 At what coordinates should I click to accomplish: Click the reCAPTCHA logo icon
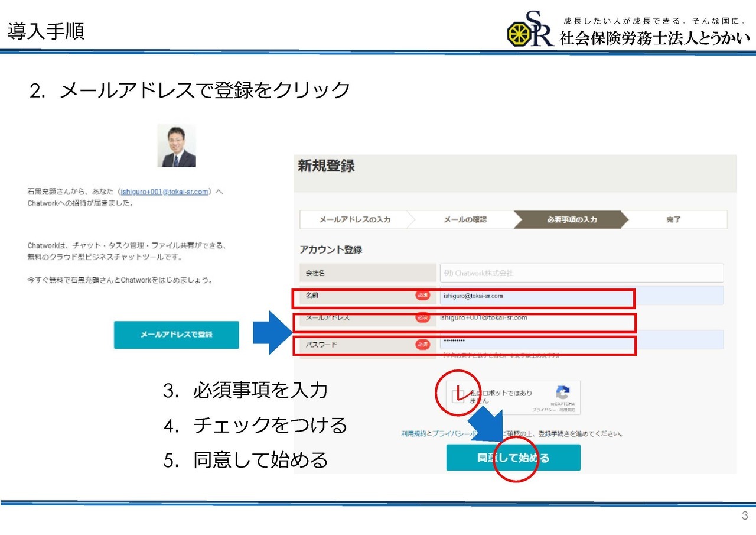[x=562, y=392]
